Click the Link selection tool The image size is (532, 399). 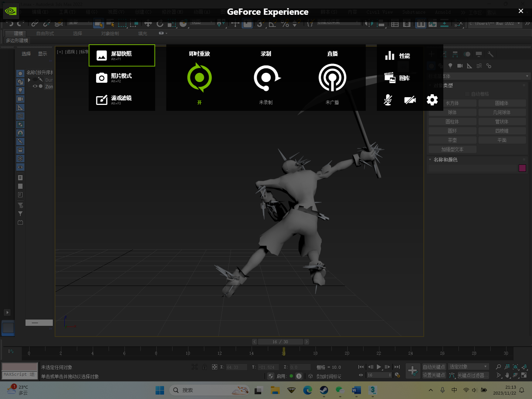[x=35, y=24]
